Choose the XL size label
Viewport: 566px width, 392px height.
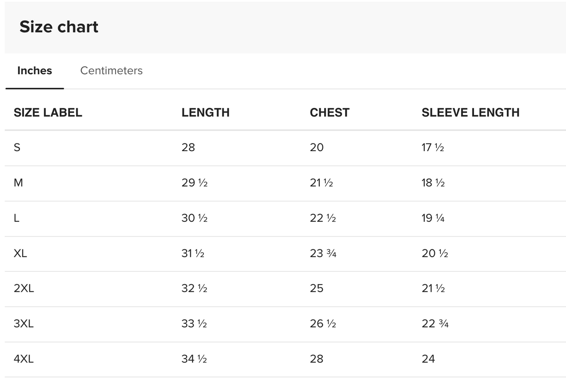[x=20, y=254]
